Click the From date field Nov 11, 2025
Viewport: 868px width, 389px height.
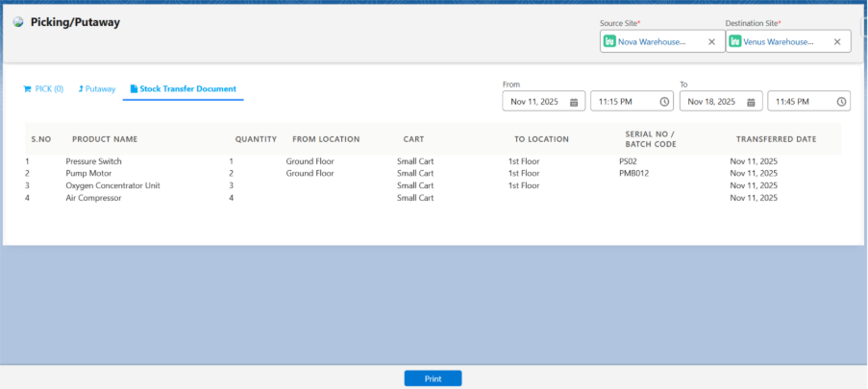[534, 102]
